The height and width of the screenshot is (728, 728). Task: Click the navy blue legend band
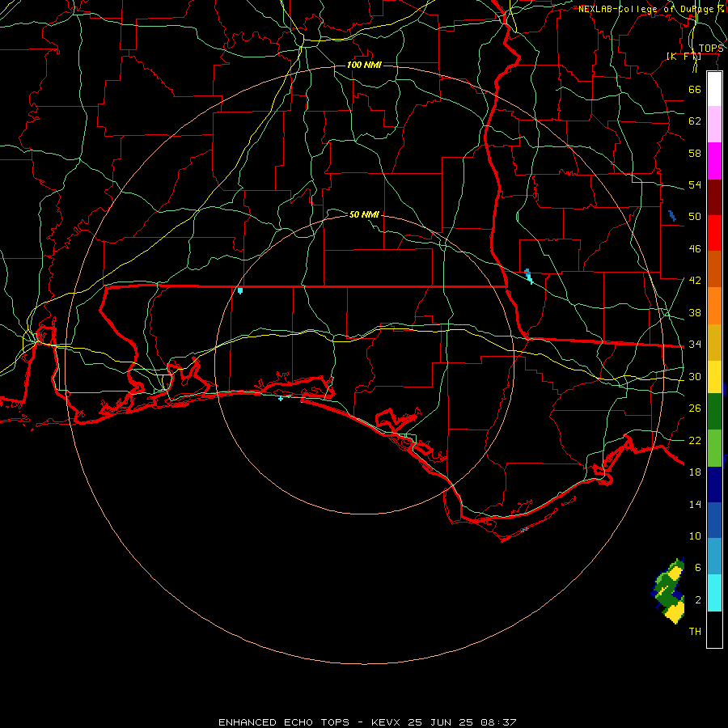point(714,485)
